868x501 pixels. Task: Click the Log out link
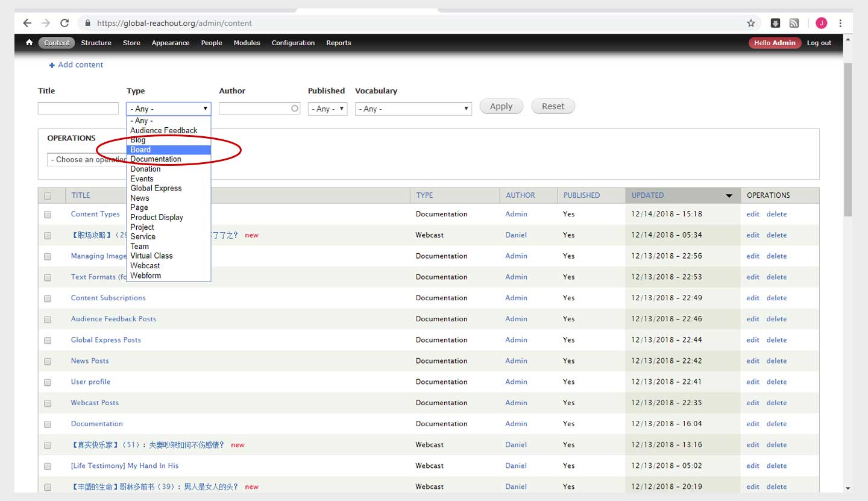819,43
